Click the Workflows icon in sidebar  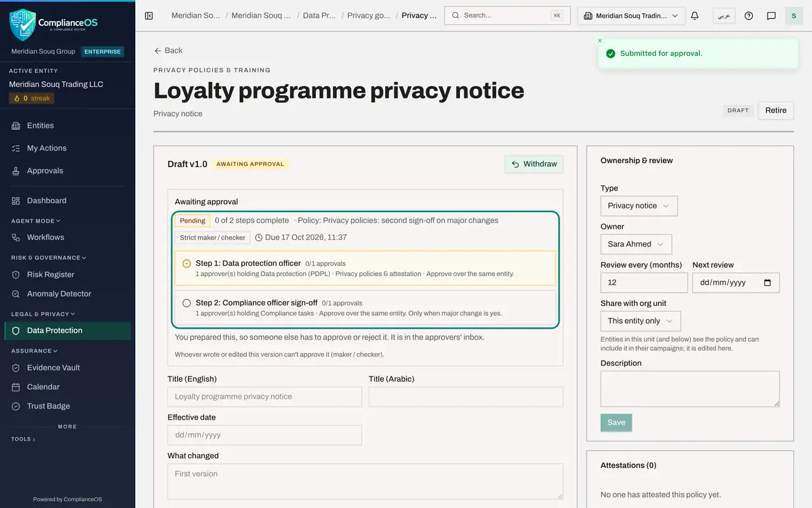click(16, 237)
